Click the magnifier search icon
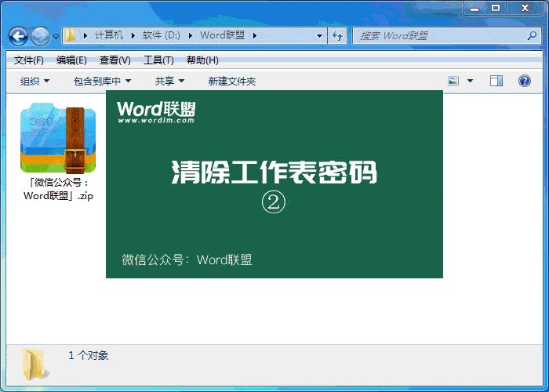The width and height of the screenshot is (549, 392). pyautogui.click(x=532, y=35)
